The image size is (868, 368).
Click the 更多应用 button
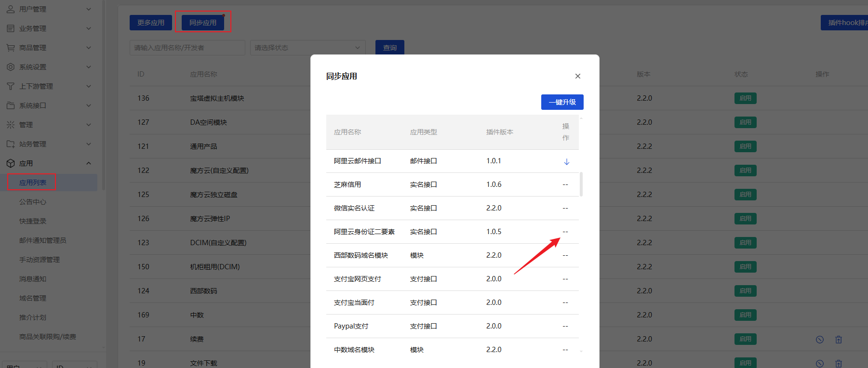tap(151, 23)
